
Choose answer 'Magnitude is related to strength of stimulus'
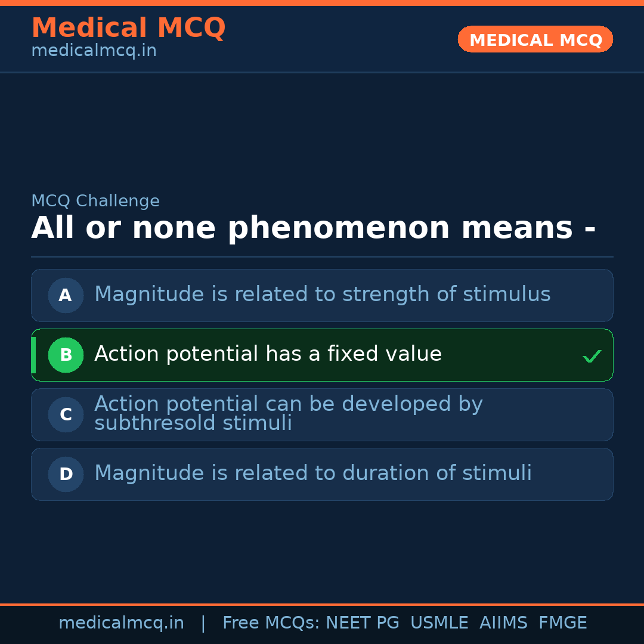[322, 295]
